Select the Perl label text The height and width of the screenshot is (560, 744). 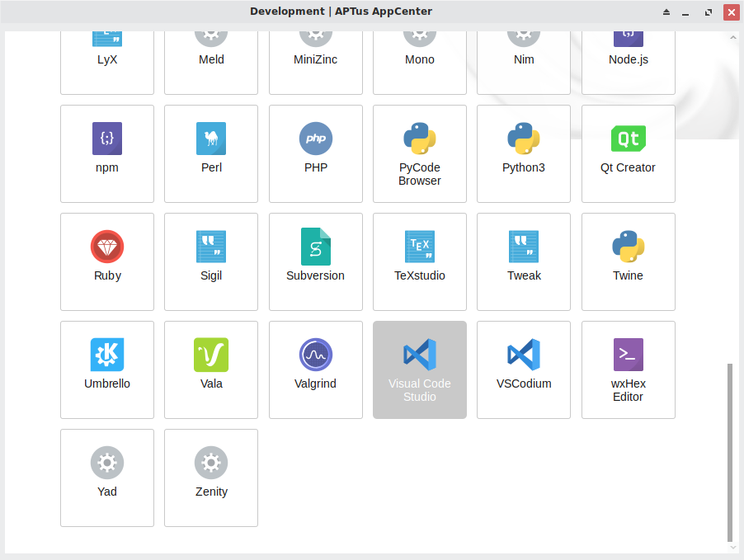click(x=211, y=167)
